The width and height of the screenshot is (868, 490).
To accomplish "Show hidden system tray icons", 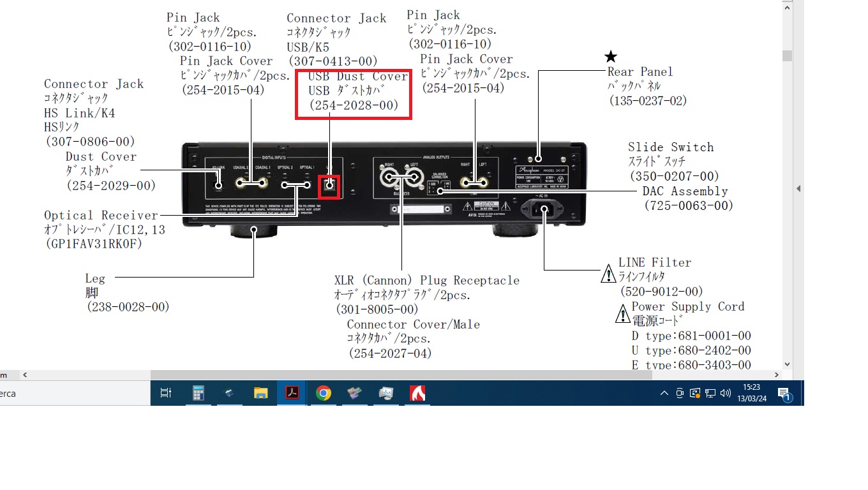I will click(664, 393).
